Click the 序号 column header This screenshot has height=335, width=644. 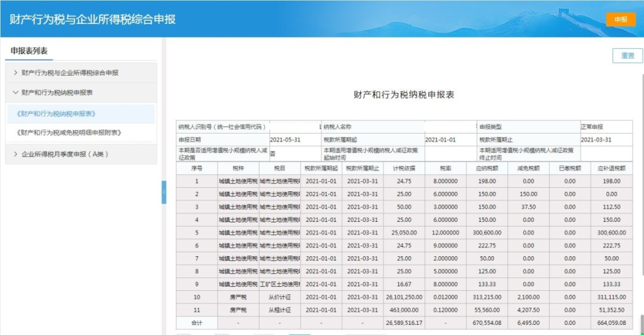click(197, 168)
